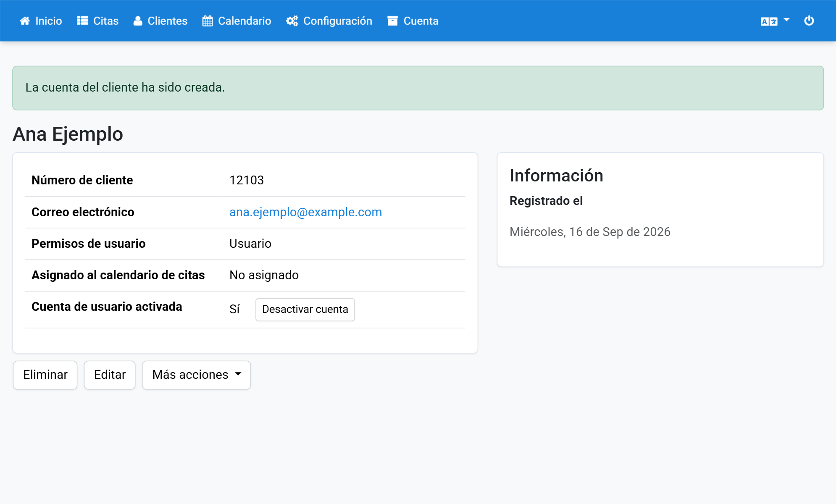Click the list icon beside Citas

click(82, 21)
